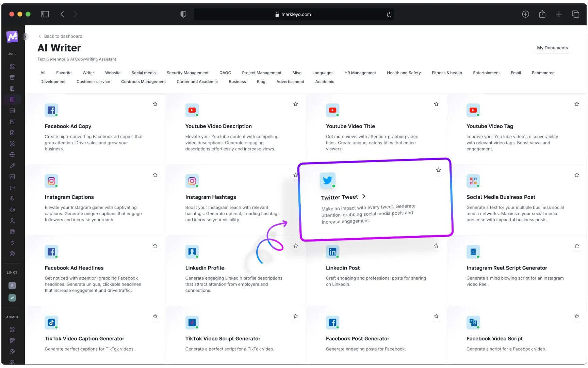Switch to the Ecommerce category tab
Image resolution: width=588 pixels, height=368 pixels.
[x=543, y=73]
